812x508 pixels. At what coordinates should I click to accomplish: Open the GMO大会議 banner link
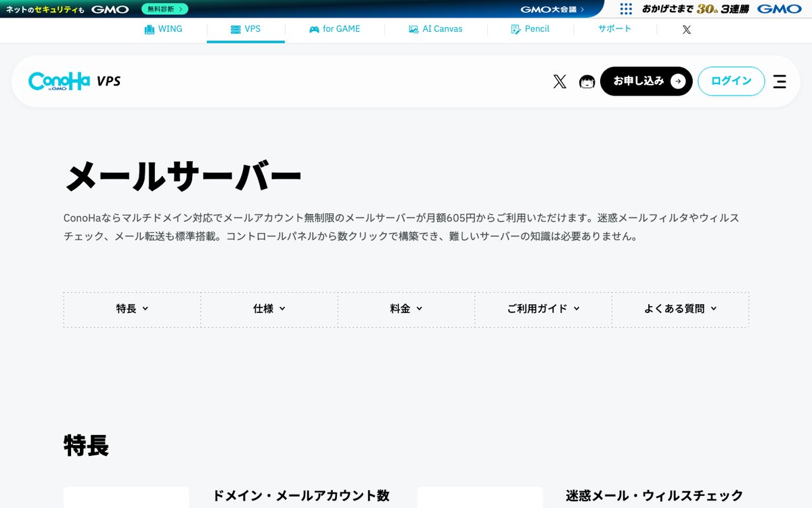click(552, 9)
